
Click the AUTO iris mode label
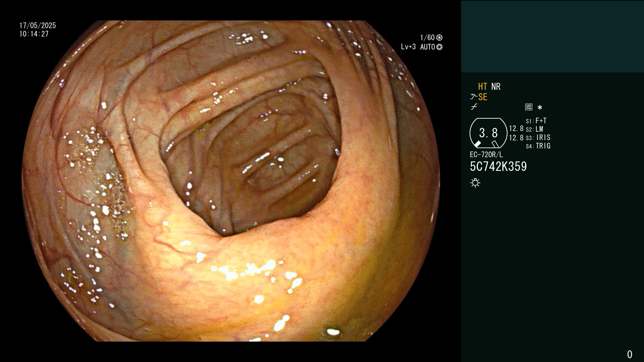coord(428,47)
